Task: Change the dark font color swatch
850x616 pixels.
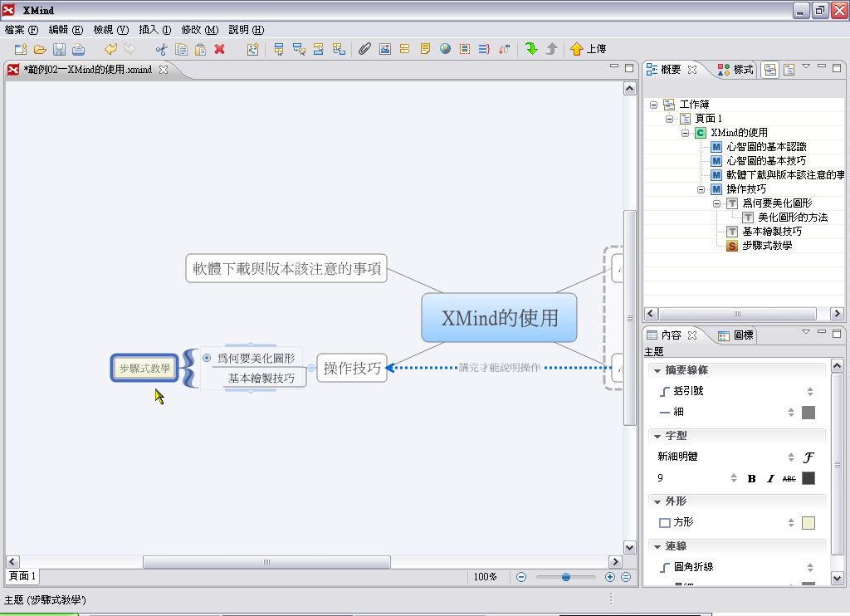Action: [808, 478]
